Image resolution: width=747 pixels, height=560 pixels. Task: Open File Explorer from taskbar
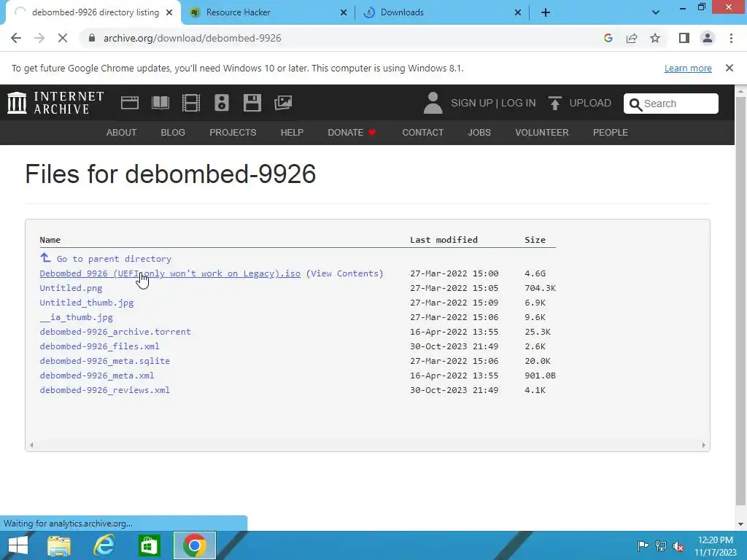coord(59,545)
